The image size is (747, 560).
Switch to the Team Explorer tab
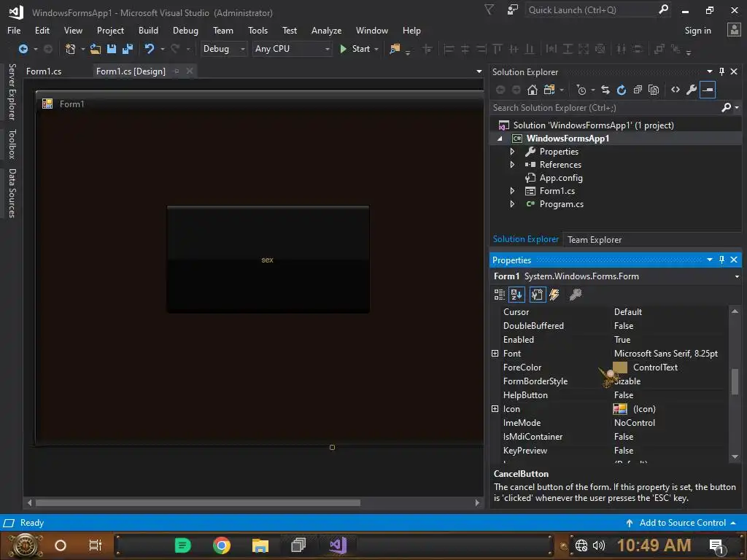(594, 239)
